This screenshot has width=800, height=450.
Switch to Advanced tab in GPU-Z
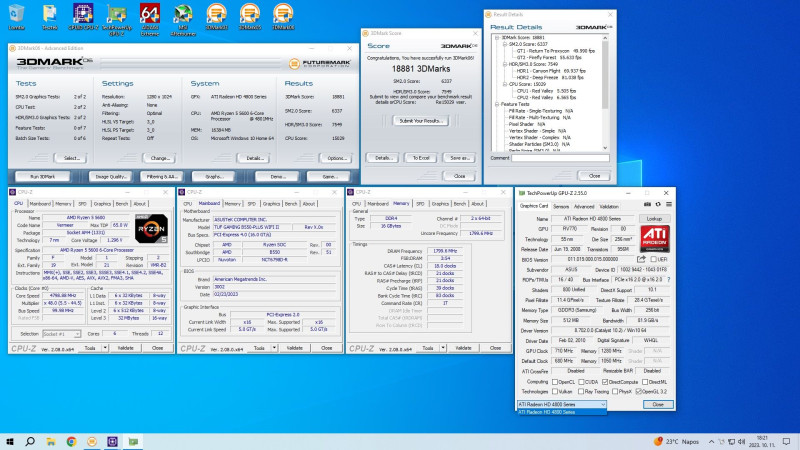pos(584,207)
